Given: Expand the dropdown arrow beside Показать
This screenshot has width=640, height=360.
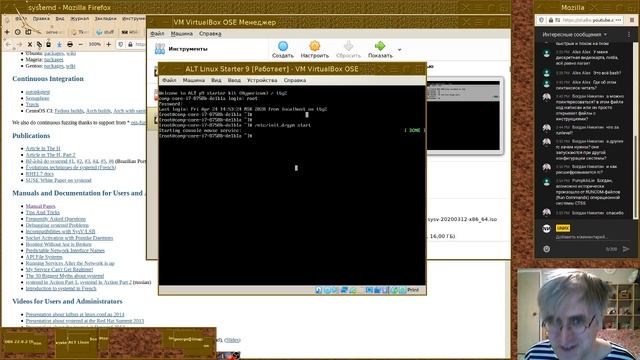Looking at the screenshot, I should coord(400,50).
